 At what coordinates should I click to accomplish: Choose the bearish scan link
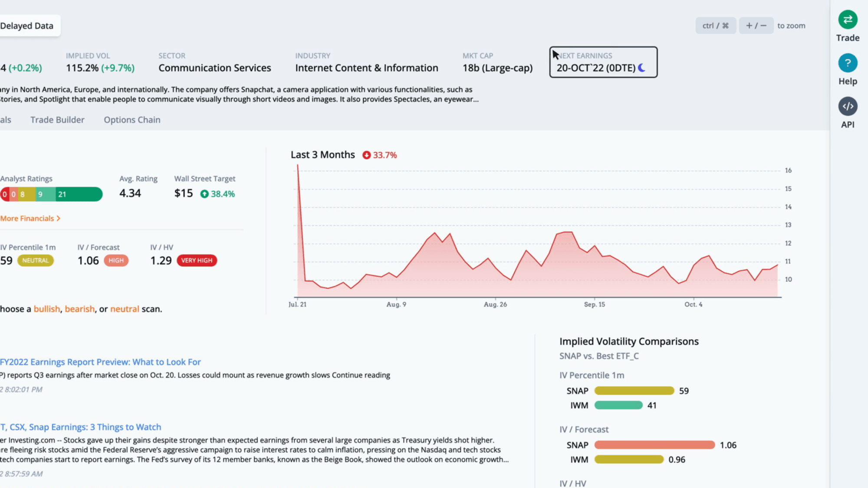coord(80,309)
